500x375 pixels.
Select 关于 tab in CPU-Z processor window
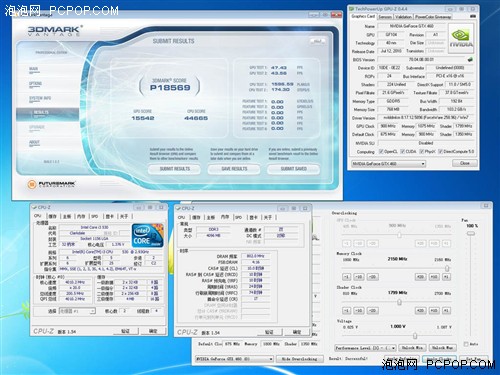(x=124, y=217)
